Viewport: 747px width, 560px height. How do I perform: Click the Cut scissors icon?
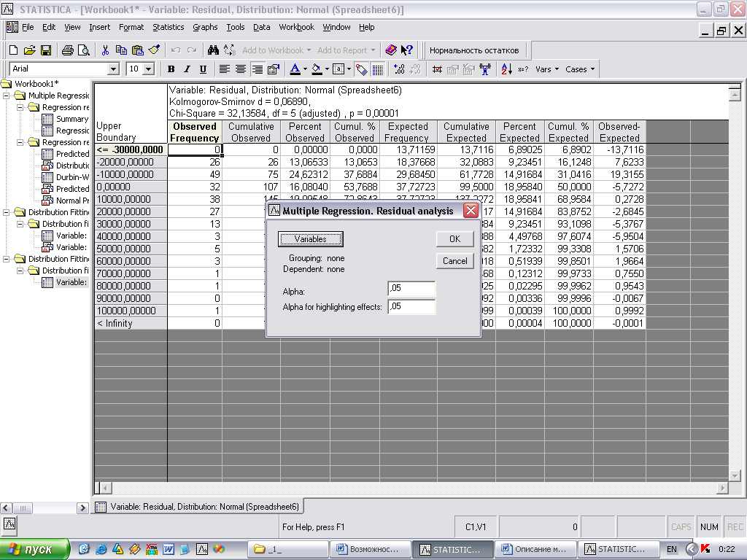point(105,50)
